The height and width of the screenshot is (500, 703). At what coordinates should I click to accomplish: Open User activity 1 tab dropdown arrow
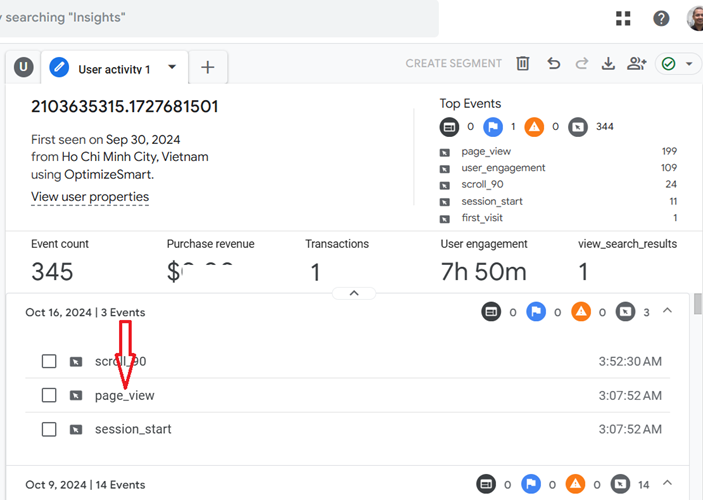pos(172,68)
